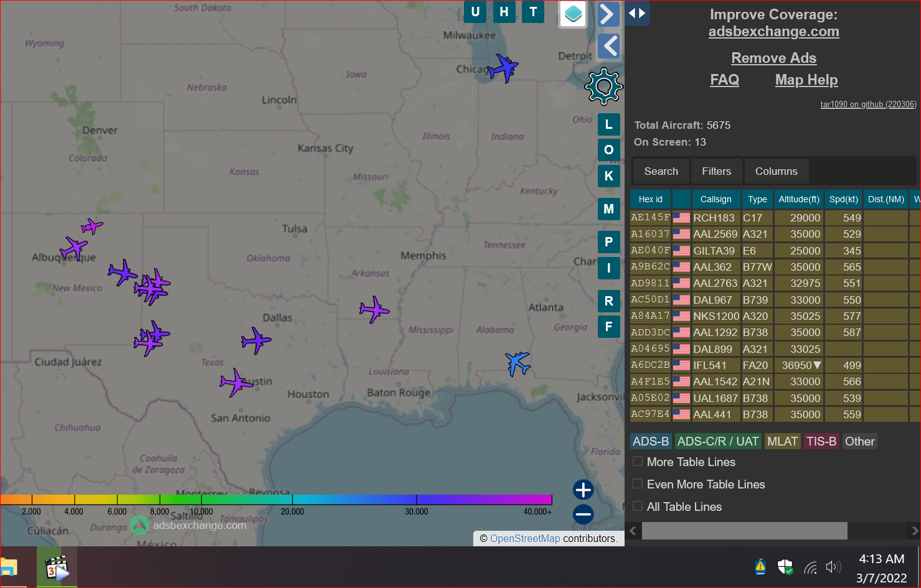Image resolution: width=921 pixels, height=588 pixels.
Task: Select the aircraft over Albuquerque
Action: [74, 248]
